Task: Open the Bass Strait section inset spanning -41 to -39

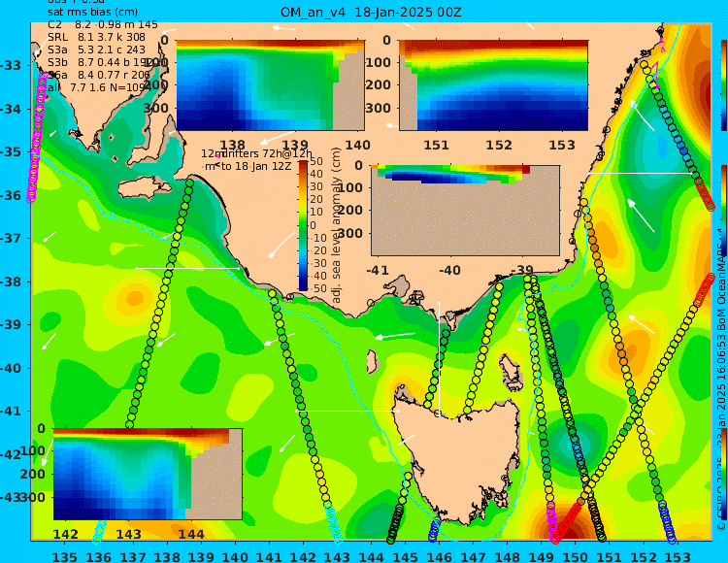Action: (465, 211)
